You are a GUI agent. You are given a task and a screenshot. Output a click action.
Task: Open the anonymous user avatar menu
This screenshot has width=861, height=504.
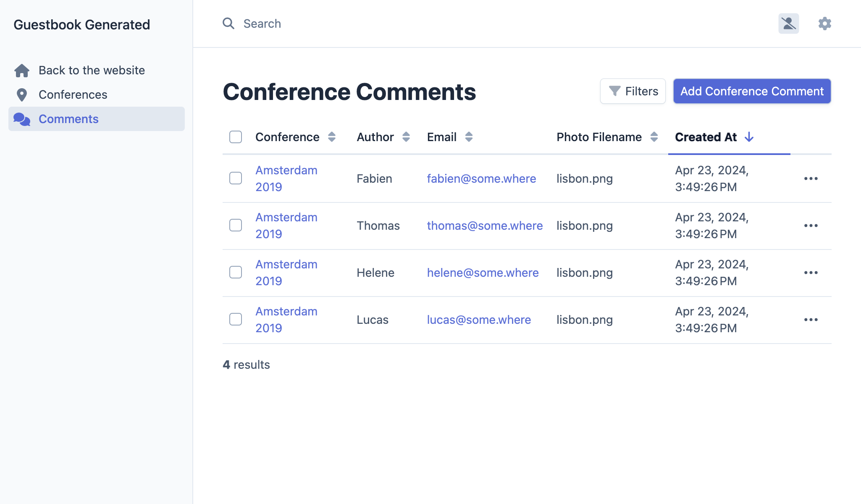coord(788,24)
